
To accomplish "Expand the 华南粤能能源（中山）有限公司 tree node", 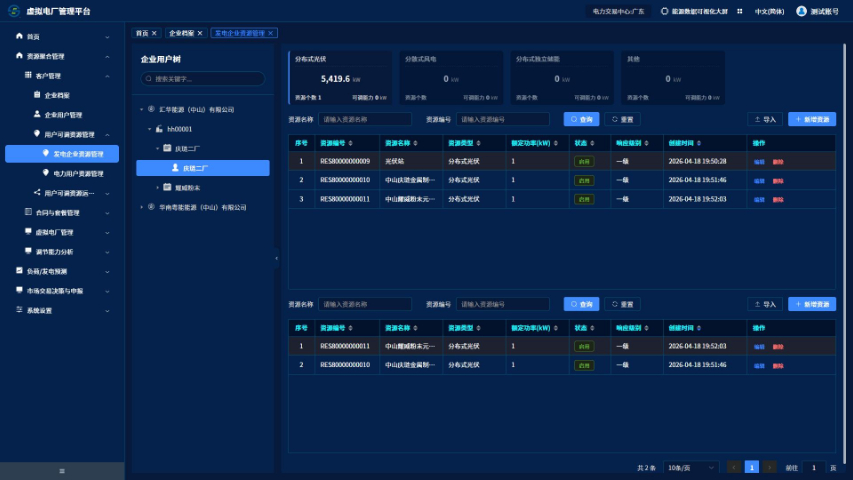I will (x=142, y=207).
